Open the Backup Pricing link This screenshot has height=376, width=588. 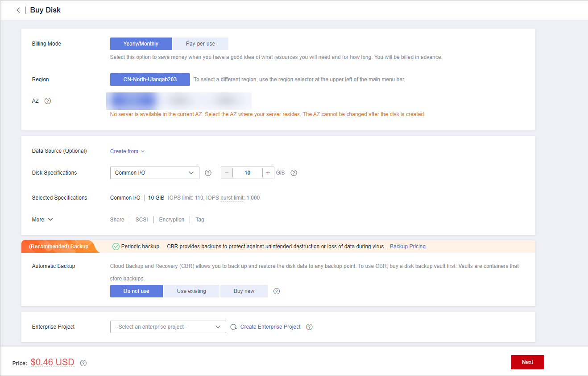click(407, 246)
